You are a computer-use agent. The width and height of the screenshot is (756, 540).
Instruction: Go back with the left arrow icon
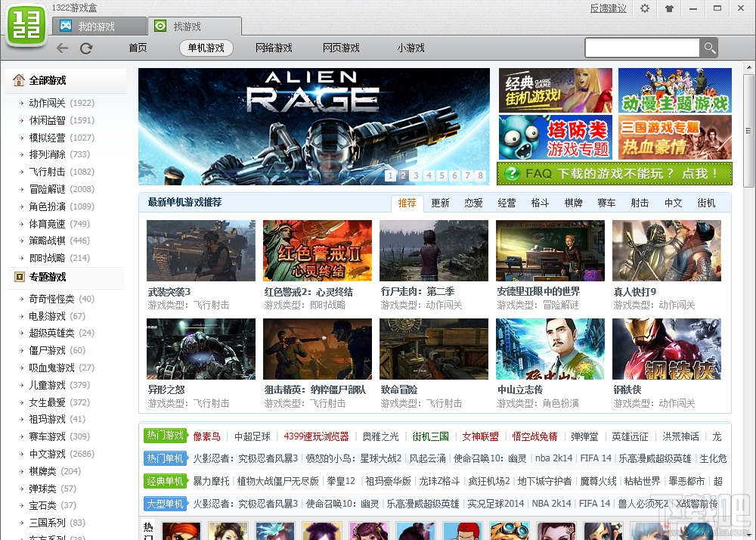(x=62, y=48)
